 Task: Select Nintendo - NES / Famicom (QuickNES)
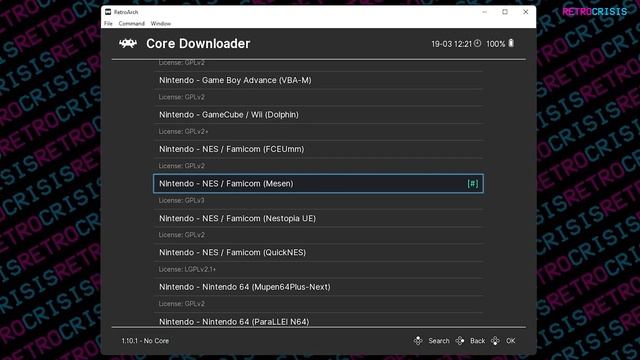[x=318, y=253]
